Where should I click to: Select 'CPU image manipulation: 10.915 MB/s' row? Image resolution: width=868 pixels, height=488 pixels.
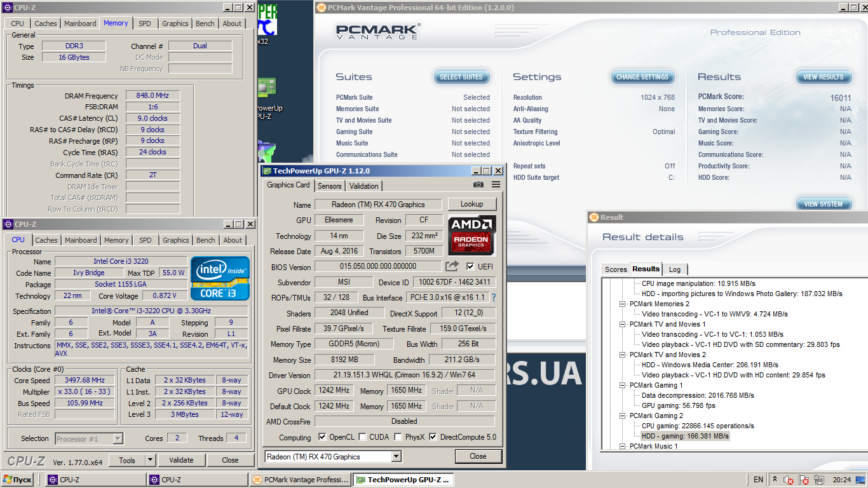tap(698, 283)
